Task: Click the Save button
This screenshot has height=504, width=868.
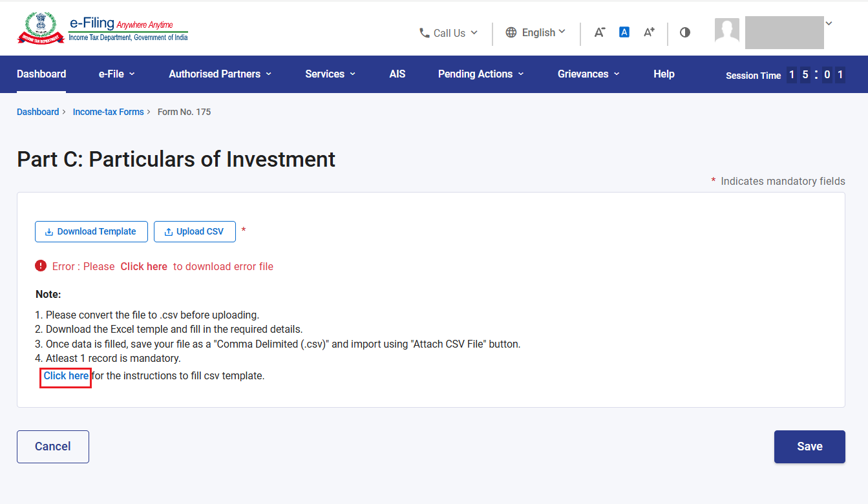Action: (x=810, y=446)
